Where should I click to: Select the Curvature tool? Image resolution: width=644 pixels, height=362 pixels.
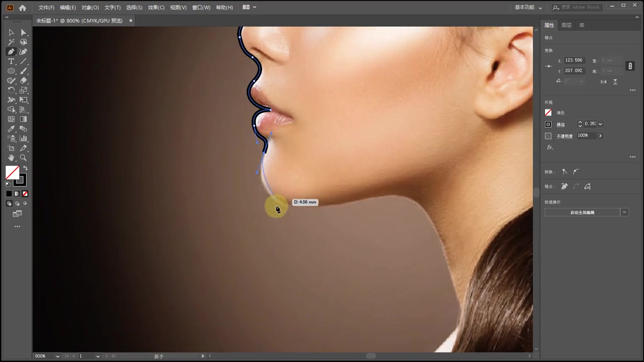point(23,52)
